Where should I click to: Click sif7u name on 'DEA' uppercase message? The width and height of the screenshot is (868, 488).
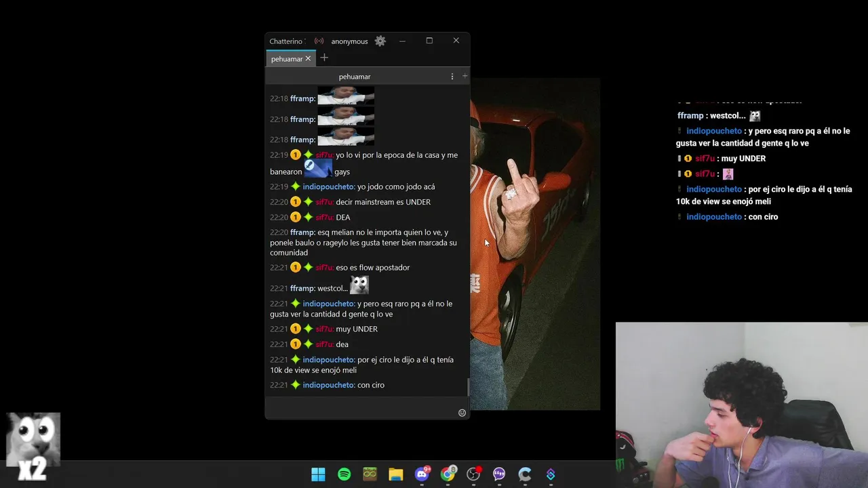coord(324,218)
